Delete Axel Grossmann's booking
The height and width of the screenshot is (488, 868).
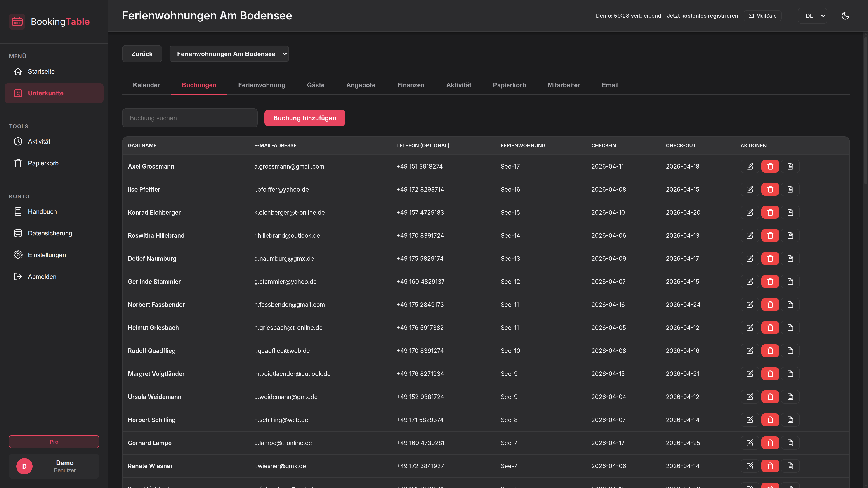(x=770, y=166)
